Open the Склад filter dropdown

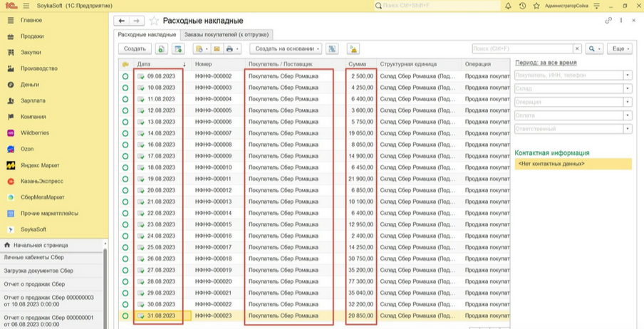tap(627, 89)
